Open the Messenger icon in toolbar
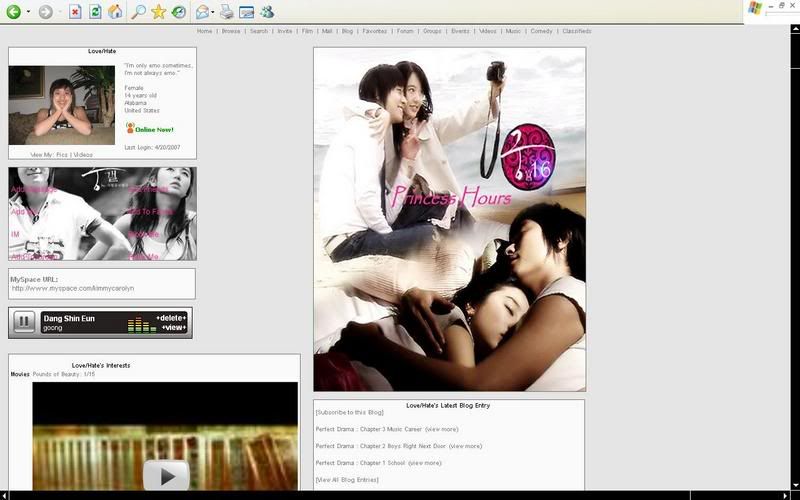The height and width of the screenshot is (500, 800). (x=267, y=12)
